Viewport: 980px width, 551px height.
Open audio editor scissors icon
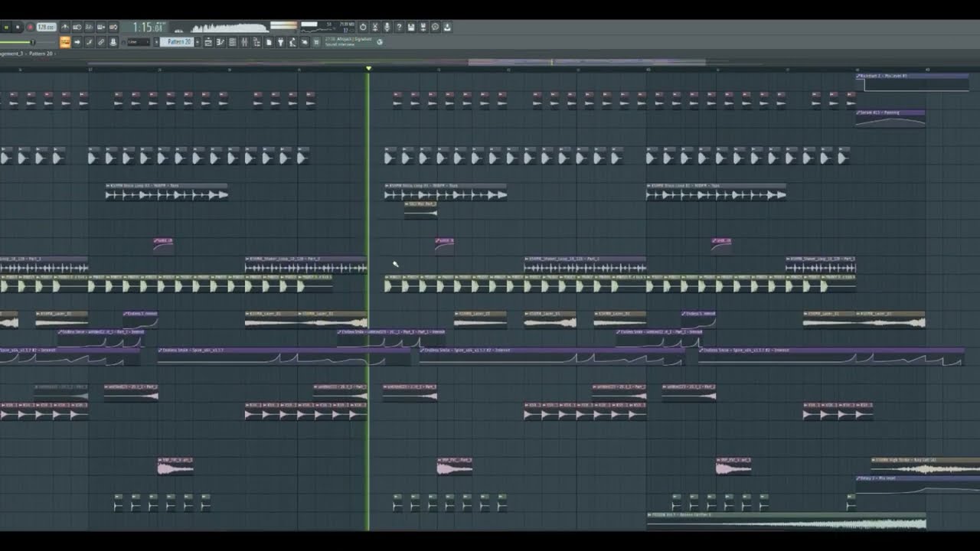(x=375, y=27)
